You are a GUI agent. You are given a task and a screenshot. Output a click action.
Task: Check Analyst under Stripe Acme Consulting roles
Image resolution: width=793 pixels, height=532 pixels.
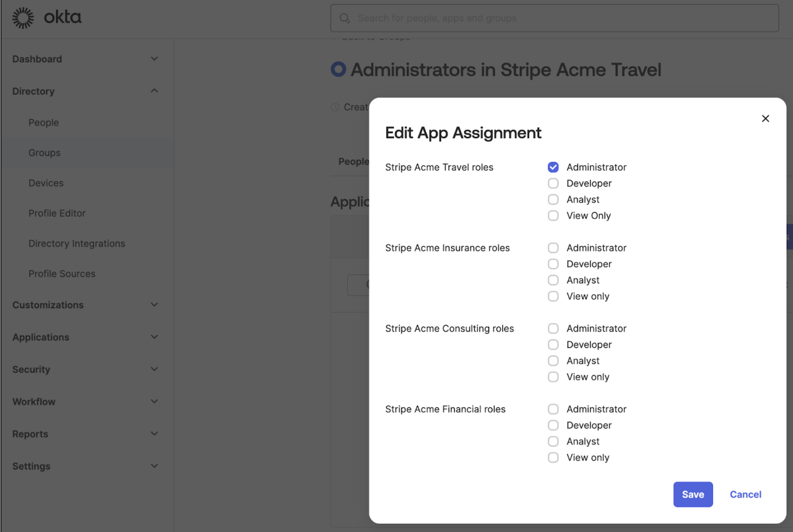click(553, 361)
